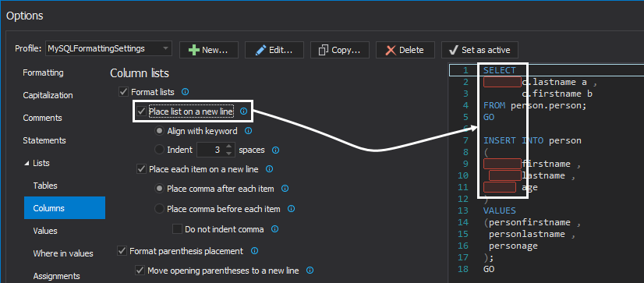Screen dimensions: 644x283
Task: Open the Profile dropdown MySQLFormattingSettings
Action: (108, 48)
